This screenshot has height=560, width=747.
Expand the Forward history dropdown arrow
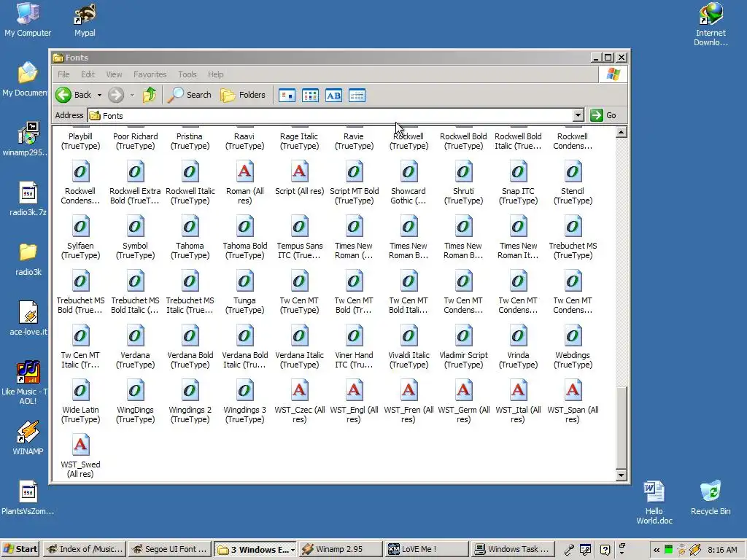tap(132, 96)
